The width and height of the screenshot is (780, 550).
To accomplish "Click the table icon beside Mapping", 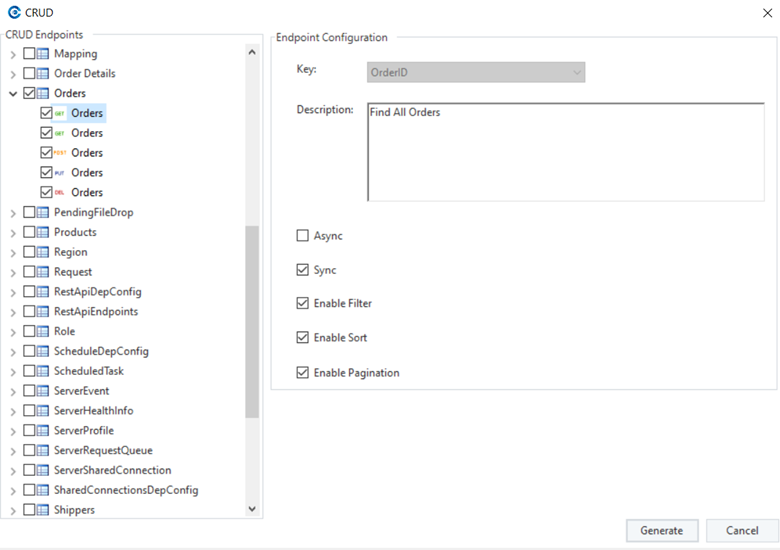I will [x=43, y=54].
